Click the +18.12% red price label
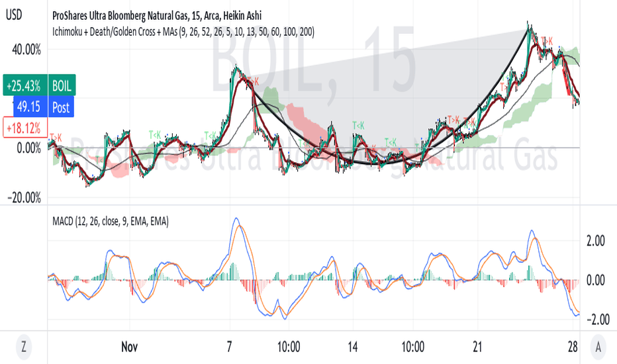Viewport: 617px width, 364px height. coord(25,128)
